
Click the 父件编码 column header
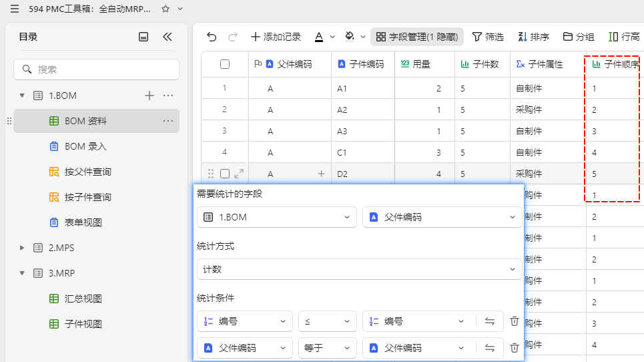(x=290, y=64)
